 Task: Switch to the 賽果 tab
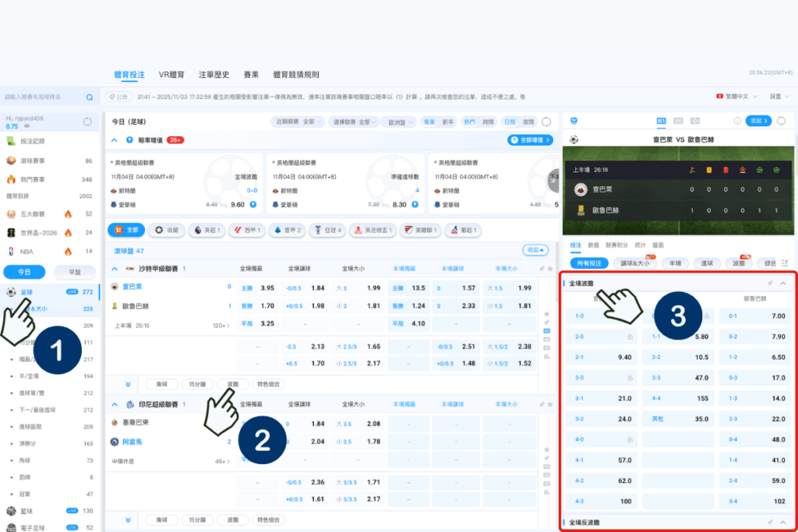251,75
